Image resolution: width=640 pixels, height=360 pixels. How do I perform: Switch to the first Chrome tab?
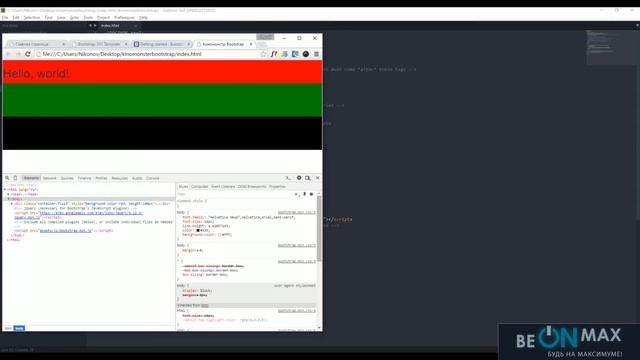click(37, 44)
